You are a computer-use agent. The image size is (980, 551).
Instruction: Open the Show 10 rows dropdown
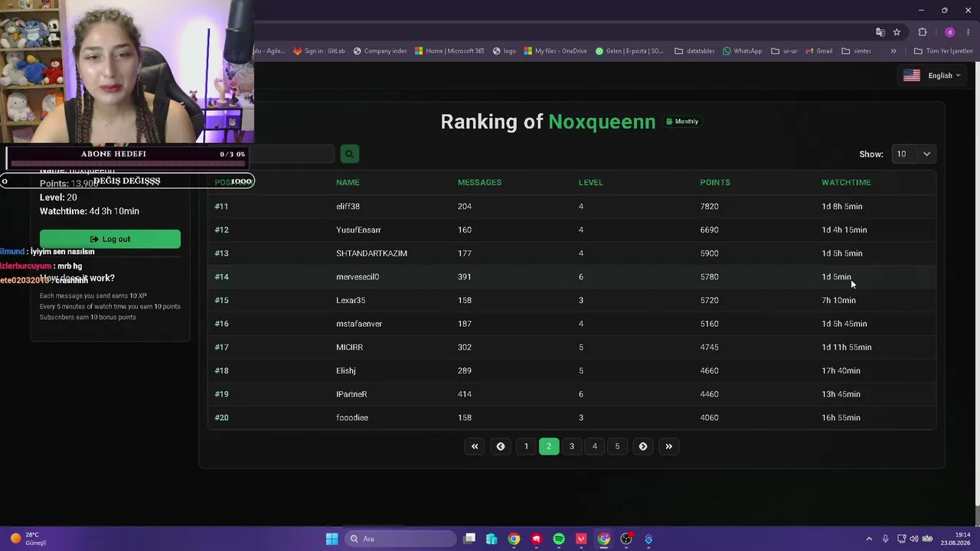[x=913, y=154]
